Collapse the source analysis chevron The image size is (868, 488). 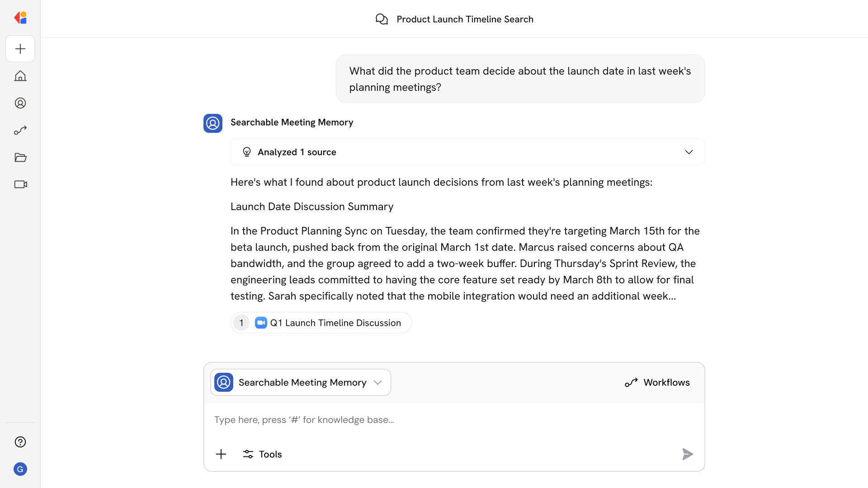689,152
